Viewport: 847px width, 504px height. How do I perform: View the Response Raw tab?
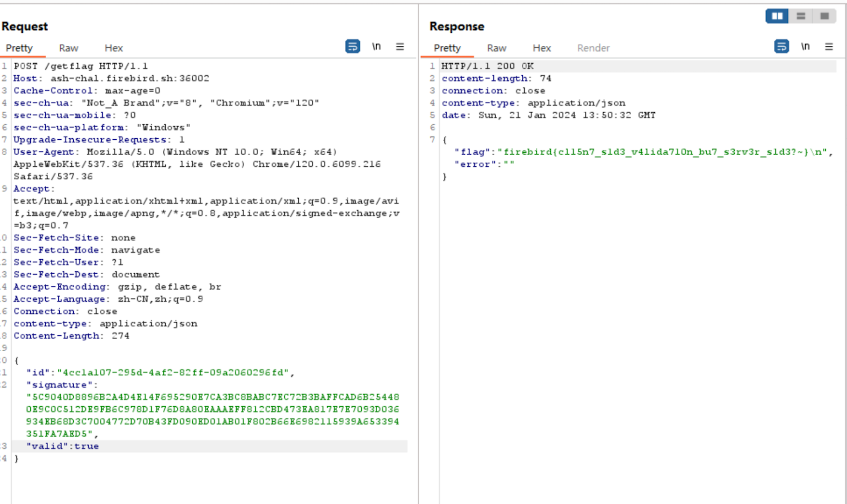point(496,48)
